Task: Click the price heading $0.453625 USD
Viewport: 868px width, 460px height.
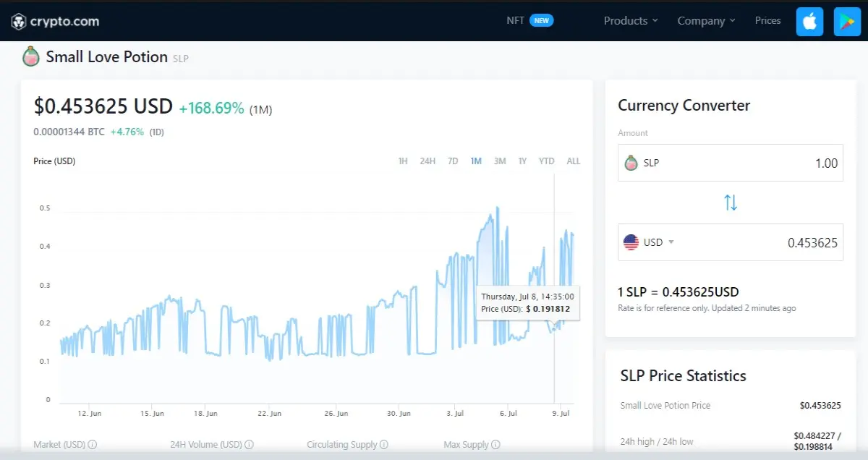Action: (103, 106)
